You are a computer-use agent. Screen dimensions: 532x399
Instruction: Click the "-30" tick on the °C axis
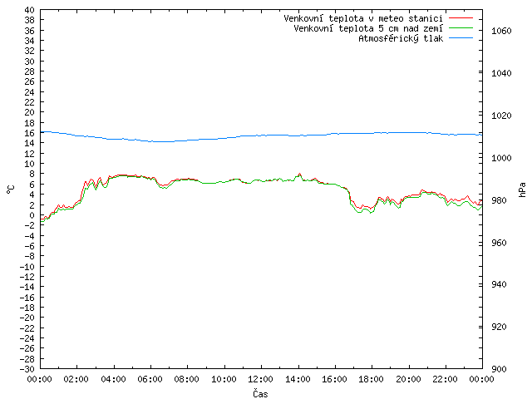(27, 369)
